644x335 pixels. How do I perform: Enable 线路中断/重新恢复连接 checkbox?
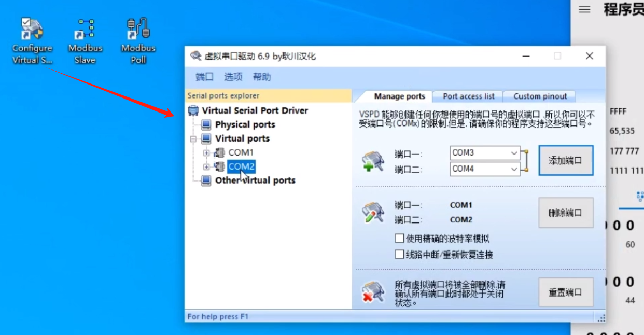(x=399, y=255)
